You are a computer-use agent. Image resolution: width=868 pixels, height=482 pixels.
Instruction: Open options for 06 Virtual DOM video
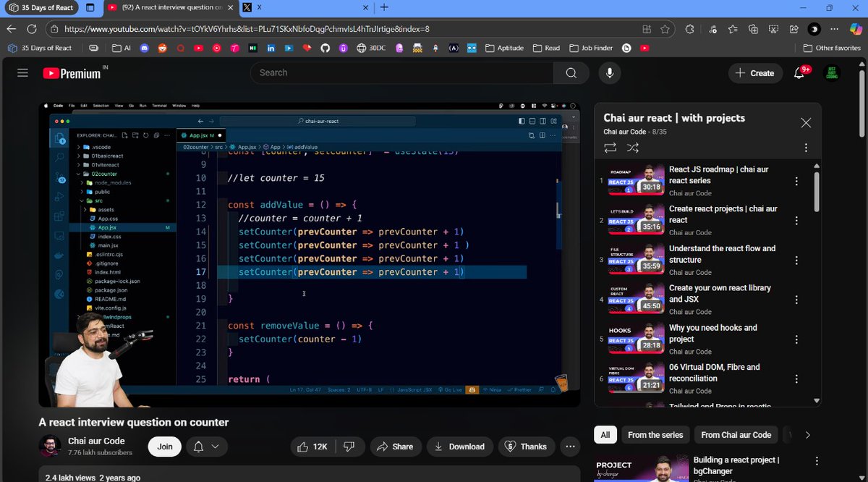(x=796, y=379)
